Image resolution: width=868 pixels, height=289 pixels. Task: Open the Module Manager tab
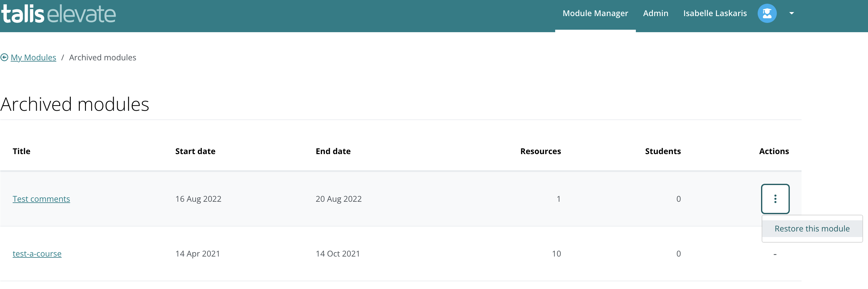[x=595, y=14]
